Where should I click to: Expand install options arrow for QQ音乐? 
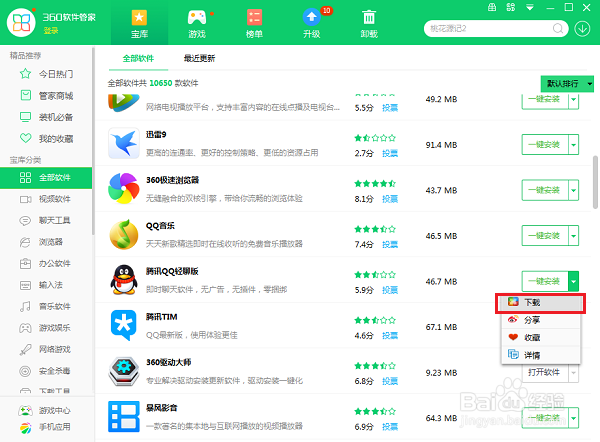coord(574,236)
